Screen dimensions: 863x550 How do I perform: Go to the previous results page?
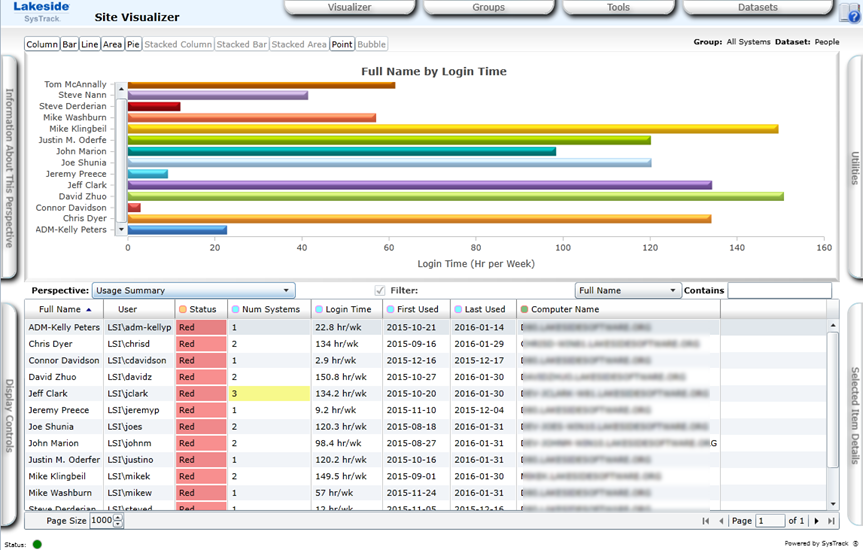point(721,521)
